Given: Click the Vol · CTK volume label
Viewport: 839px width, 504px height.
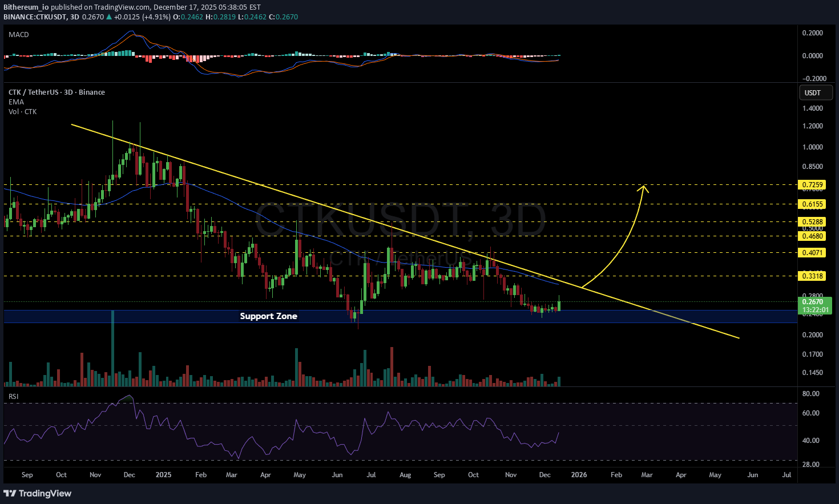Looking at the screenshot, I should (22, 112).
